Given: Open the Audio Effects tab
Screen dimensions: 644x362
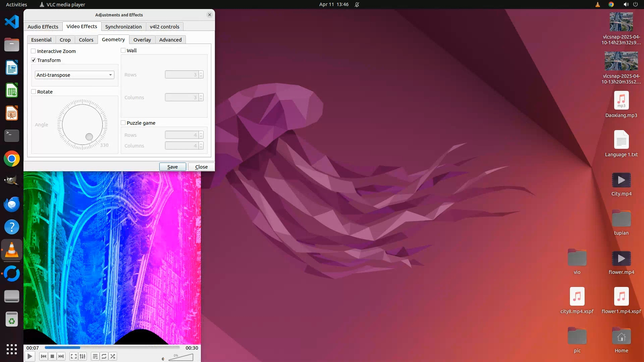Looking at the screenshot, I should pyautogui.click(x=43, y=27).
